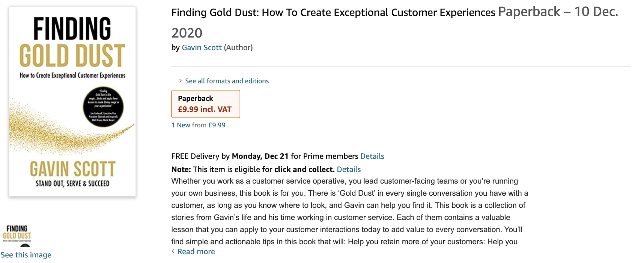
Task: Open author Gavin Scott's page link
Action: pos(202,48)
